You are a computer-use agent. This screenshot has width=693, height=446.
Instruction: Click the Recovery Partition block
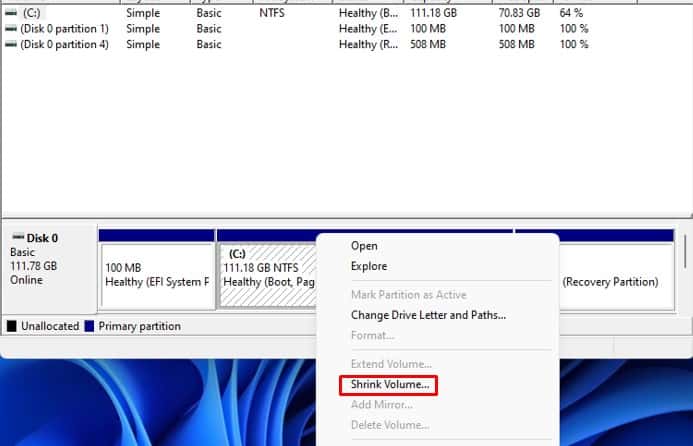pos(617,276)
